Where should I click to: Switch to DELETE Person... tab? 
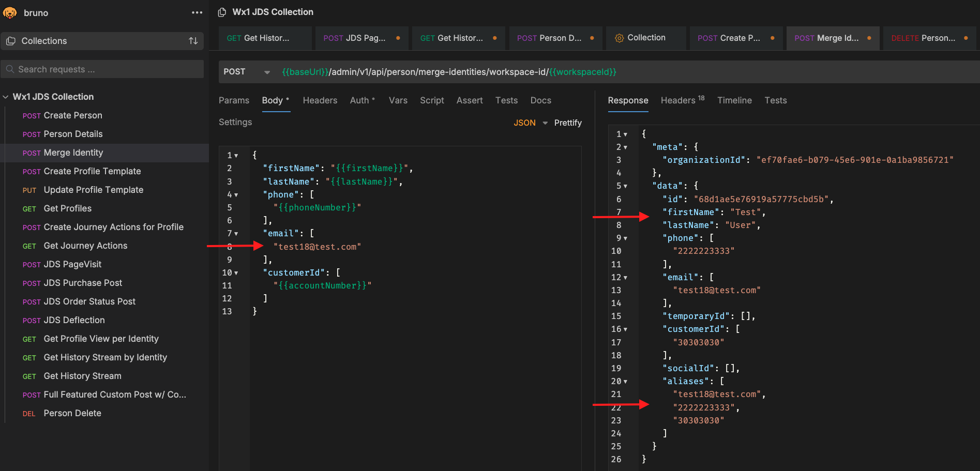tap(930, 38)
